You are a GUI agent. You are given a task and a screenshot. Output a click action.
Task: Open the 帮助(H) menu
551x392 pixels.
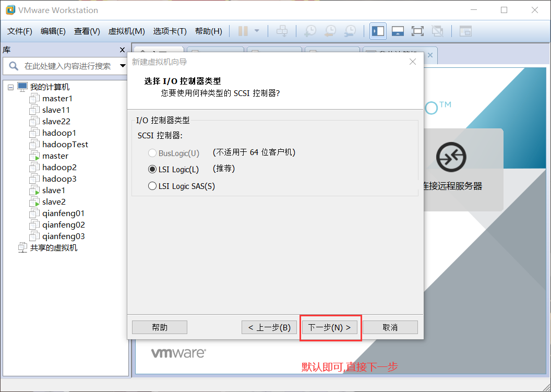pos(209,31)
